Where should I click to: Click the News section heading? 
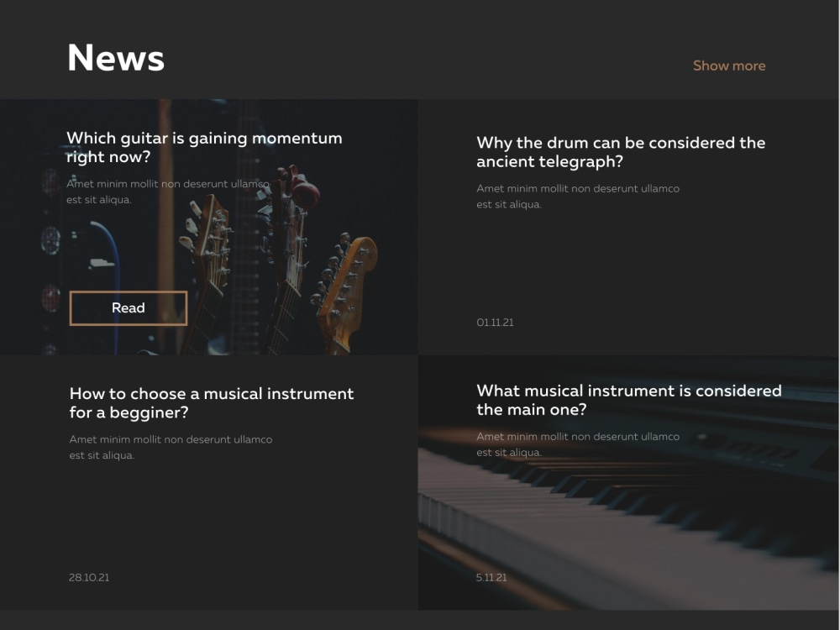pyautogui.click(x=116, y=57)
